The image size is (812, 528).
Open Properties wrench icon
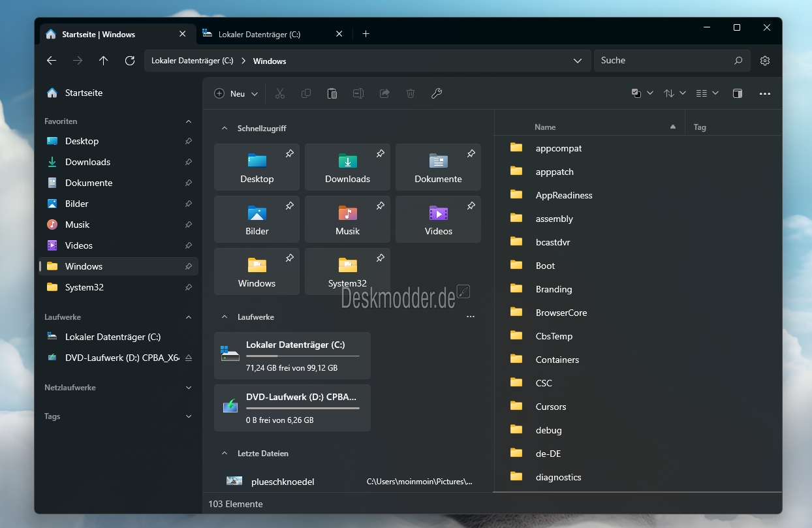(x=437, y=93)
